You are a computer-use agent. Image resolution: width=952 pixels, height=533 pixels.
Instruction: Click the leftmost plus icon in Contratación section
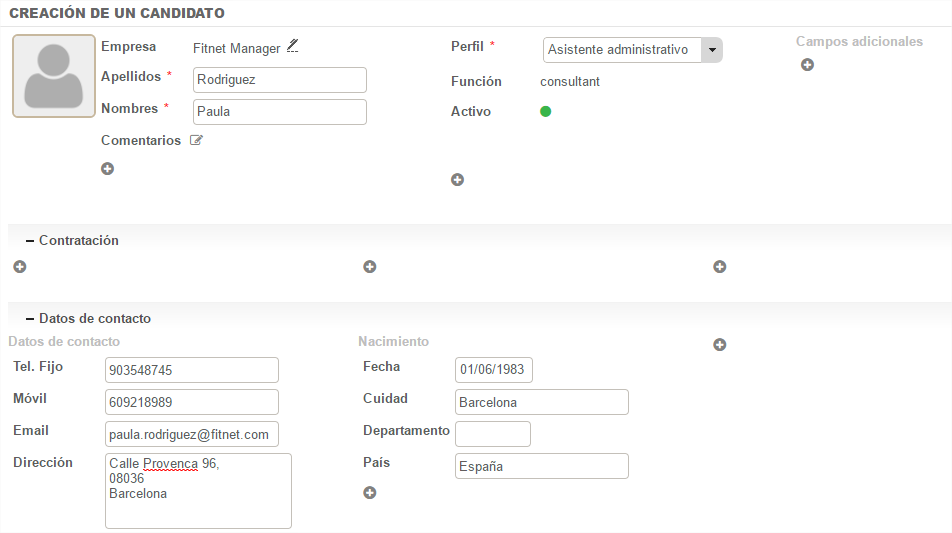pyautogui.click(x=19, y=267)
